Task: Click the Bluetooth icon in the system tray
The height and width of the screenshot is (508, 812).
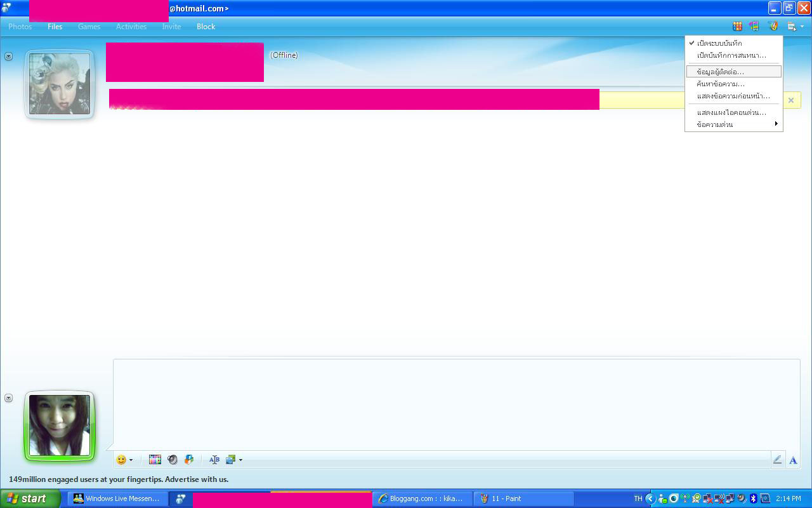Action: [x=754, y=498]
